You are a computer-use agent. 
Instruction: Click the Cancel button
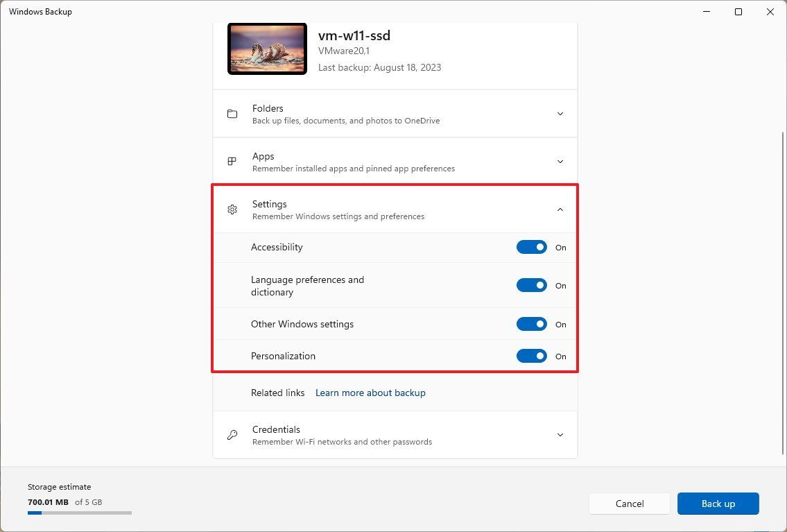click(x=629, y=504)
